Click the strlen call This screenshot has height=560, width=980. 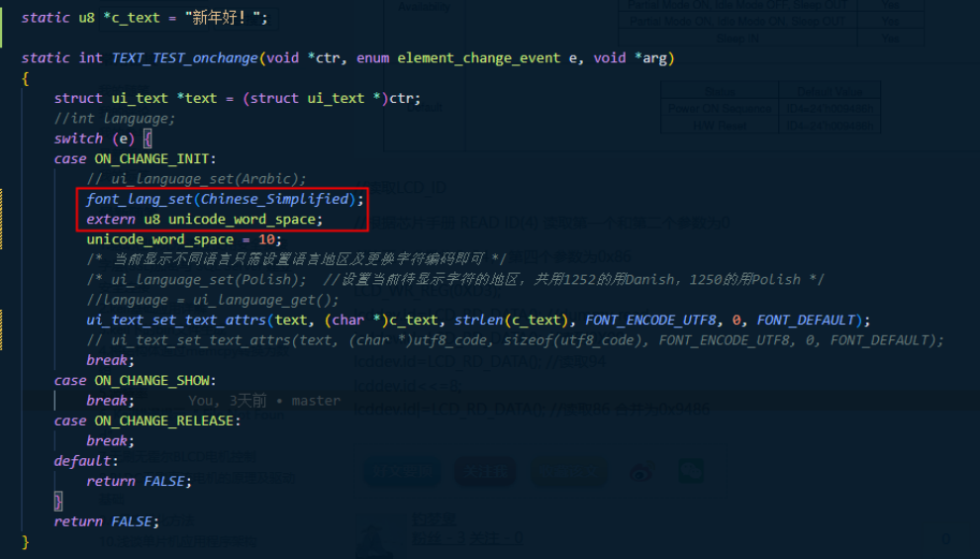pyautogui.click(x=477, y=320)
